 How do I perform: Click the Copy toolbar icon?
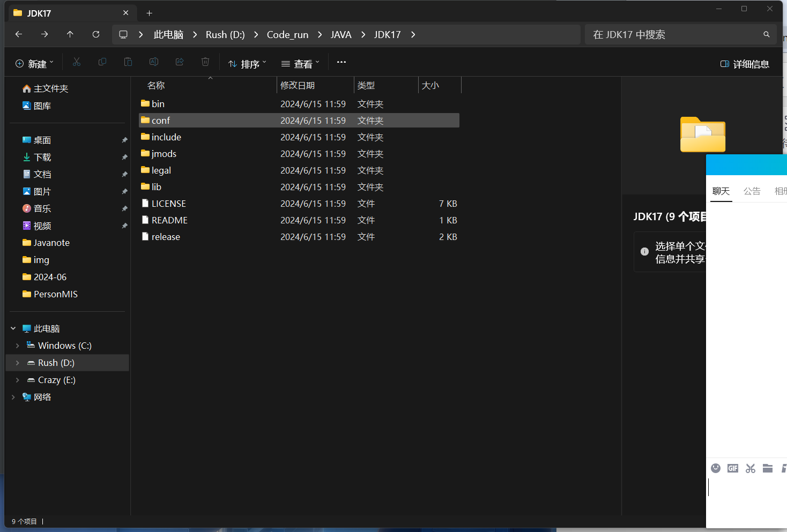click(x=102, y=62)
